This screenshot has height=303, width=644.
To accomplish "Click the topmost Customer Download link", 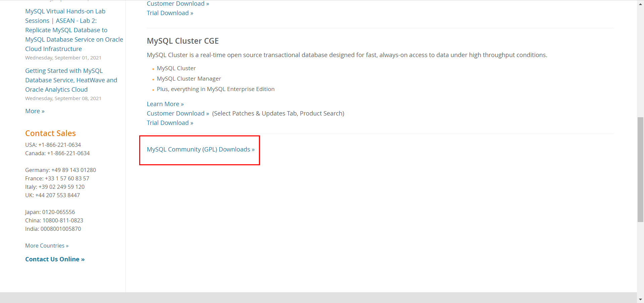I will 176,3.
